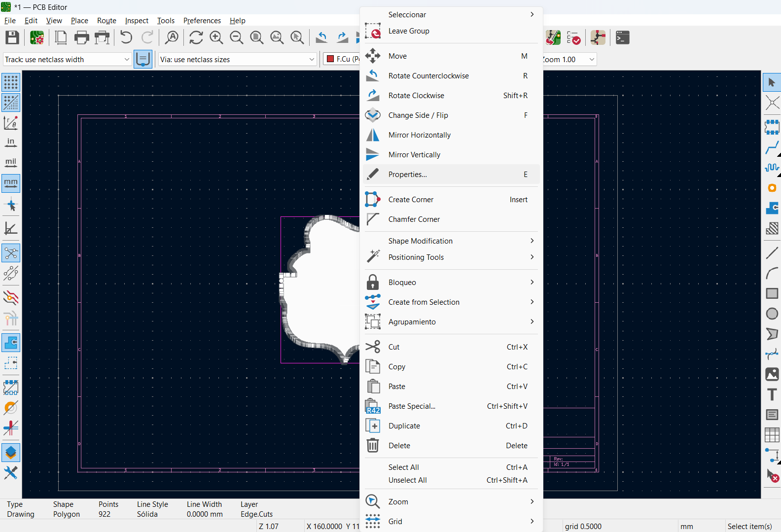
Task: Open Board Setup icon
Action: tap(37, 37)
